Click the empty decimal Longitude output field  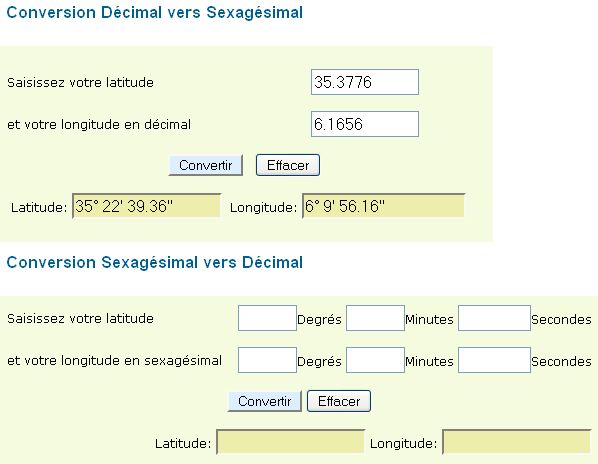pos(516,442)
